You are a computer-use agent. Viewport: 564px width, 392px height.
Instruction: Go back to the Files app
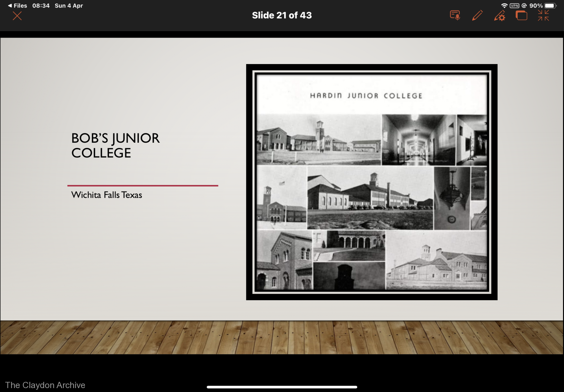[18, 6]
